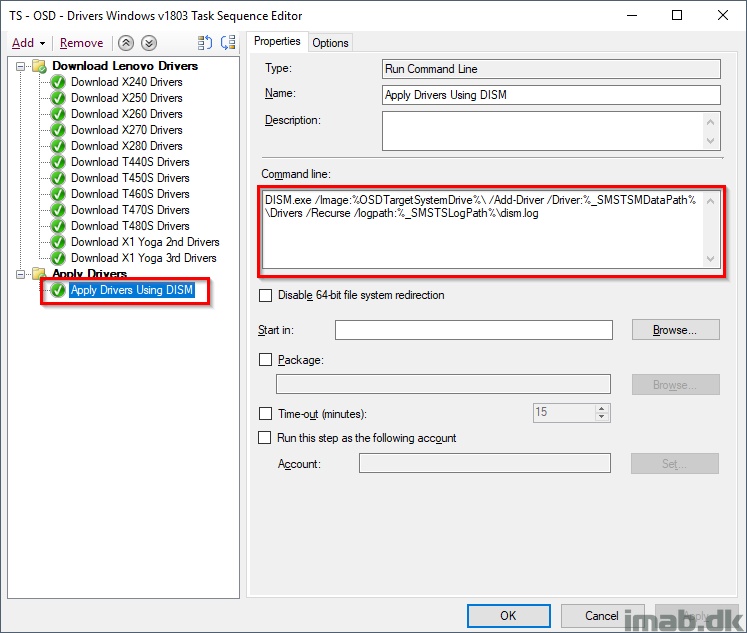Select green check icon for Download X280 Drivers
The height and width of the screenshot is (633, 747).
pos(58,146)
